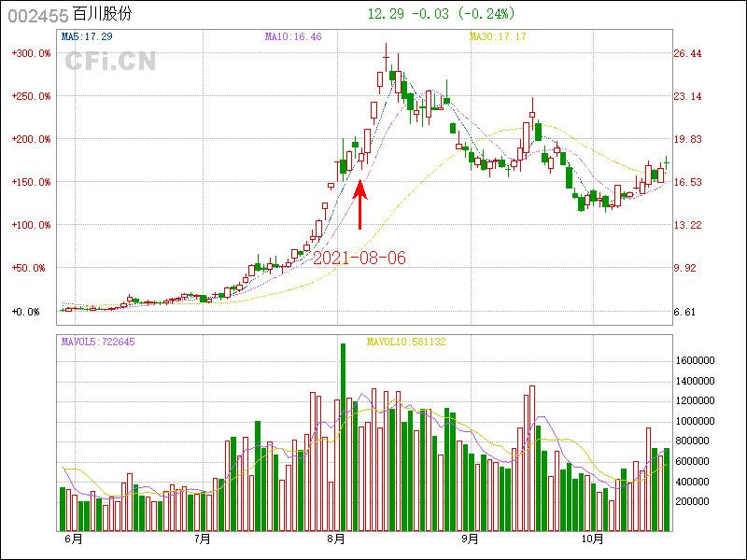Click the 12.29 -0.03 (-0.24%) price quote
Screen dimensions: 747x560
[441, 14]
